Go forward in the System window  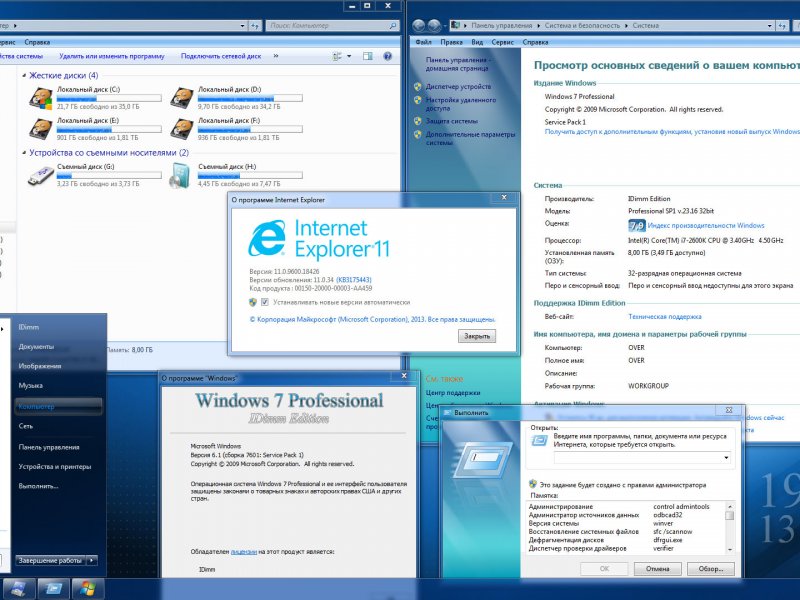click(x=434, y=25)
